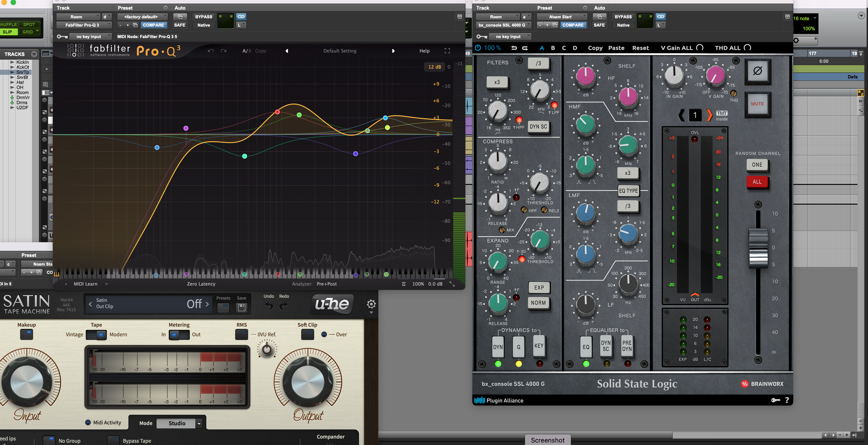
Task: Select bx_console setting B
Action: click(553, 48)
